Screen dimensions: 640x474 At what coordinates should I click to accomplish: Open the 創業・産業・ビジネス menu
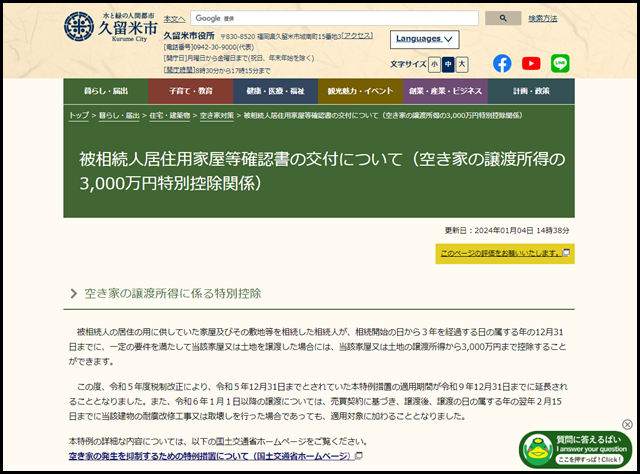[x=446, y=91]
